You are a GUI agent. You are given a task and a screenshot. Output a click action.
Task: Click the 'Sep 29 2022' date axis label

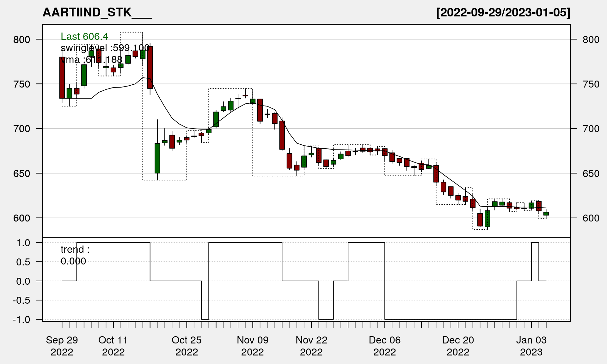point(62,346)
